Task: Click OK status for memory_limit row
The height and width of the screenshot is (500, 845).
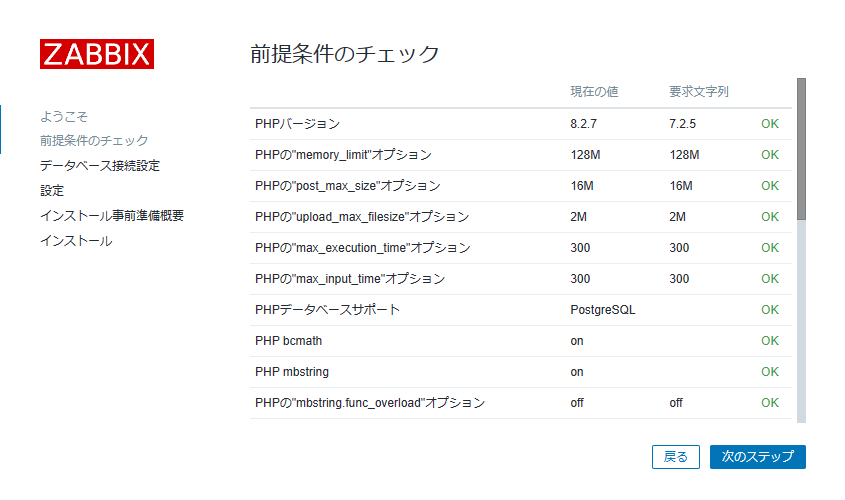Action: 770,155
